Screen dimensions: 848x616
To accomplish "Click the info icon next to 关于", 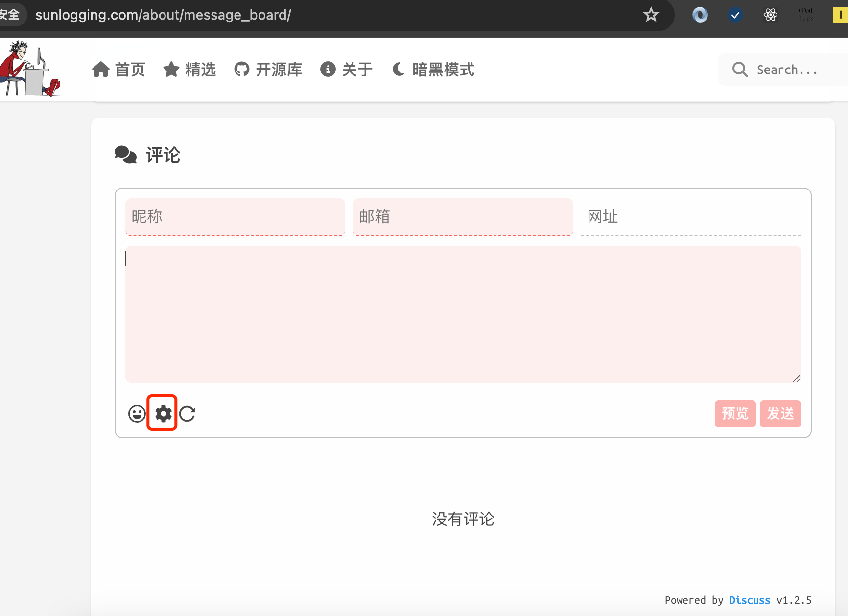I will 327,70.
